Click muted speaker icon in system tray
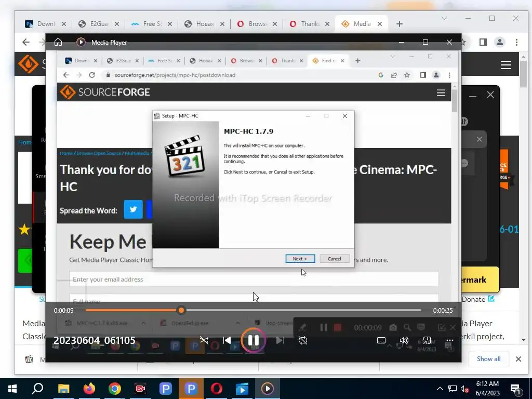This screenshot has height=399, width=532. (x=465, y=389)
